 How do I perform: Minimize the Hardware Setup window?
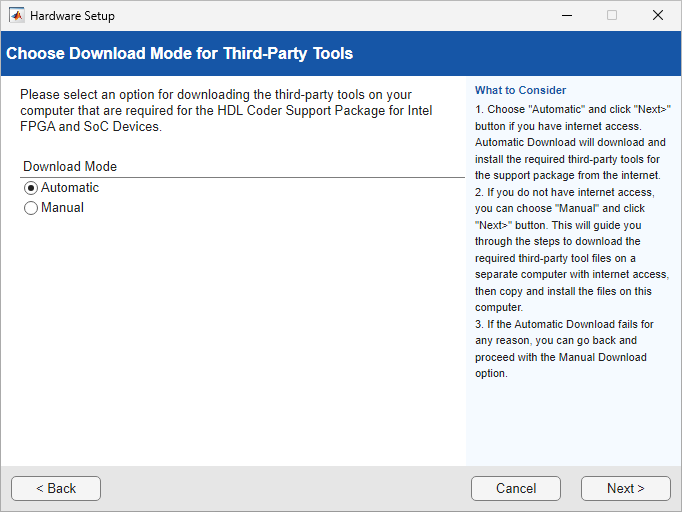click(x=566, y=16)
